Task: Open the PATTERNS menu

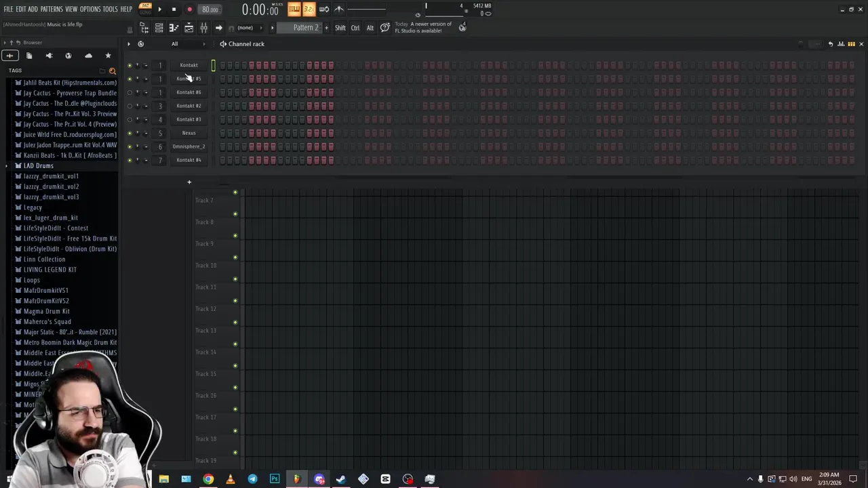Action: (52, 9)
